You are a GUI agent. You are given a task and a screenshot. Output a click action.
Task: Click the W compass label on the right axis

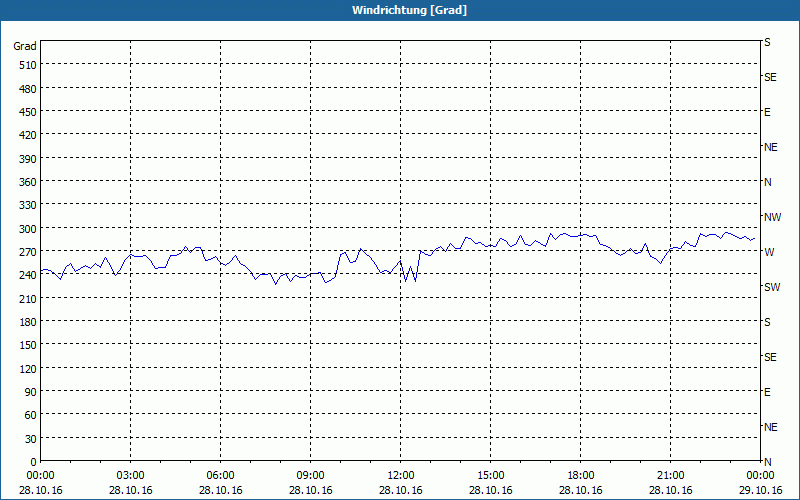point(769,252)
